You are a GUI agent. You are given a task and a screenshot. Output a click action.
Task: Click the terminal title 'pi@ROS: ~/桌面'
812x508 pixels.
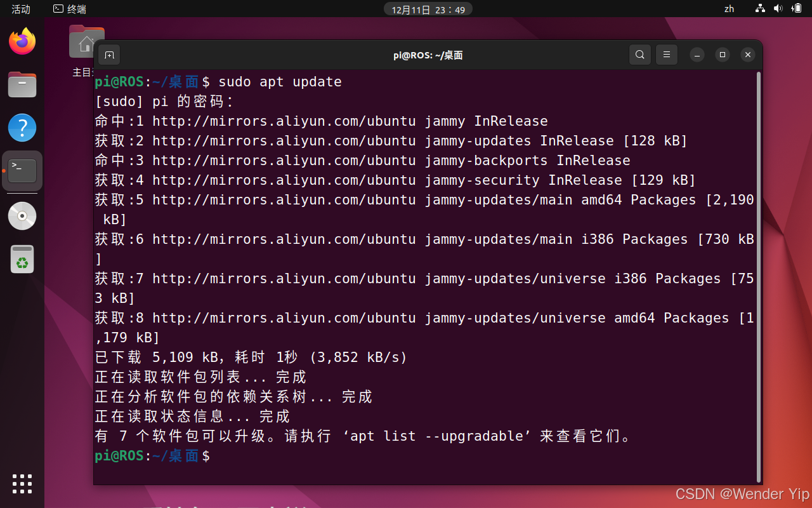428,55
